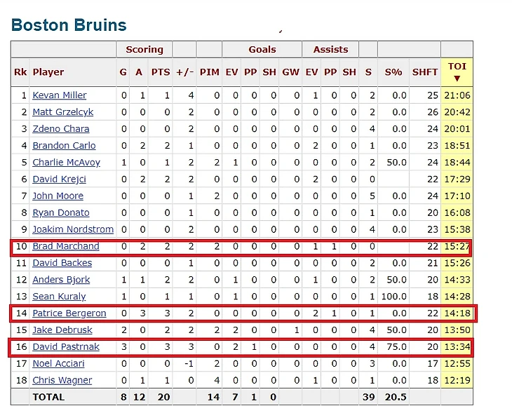512x420 pixels.
Task: Open the David Krejci link
Action: click(60, 179)
